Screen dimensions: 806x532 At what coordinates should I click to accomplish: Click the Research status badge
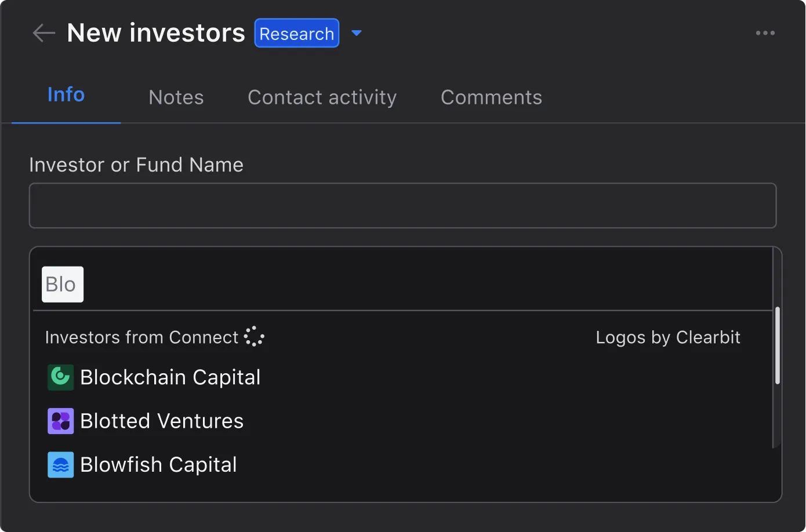pos(296,34)
